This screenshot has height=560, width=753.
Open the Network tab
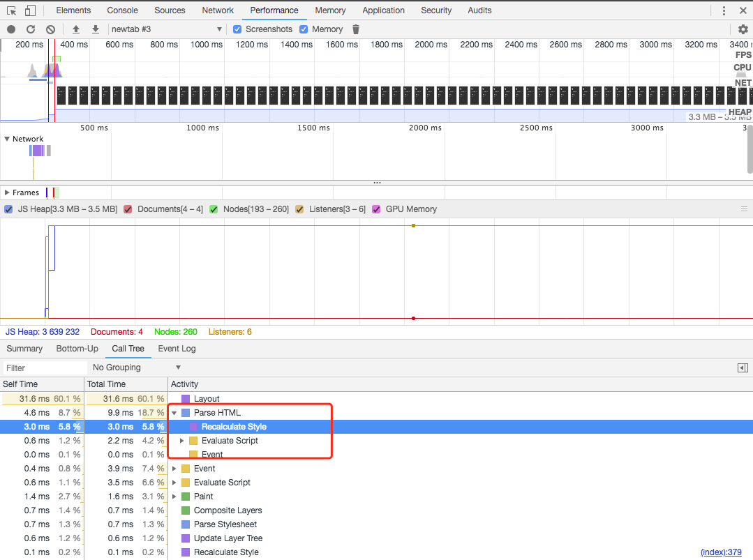(218, 10)
